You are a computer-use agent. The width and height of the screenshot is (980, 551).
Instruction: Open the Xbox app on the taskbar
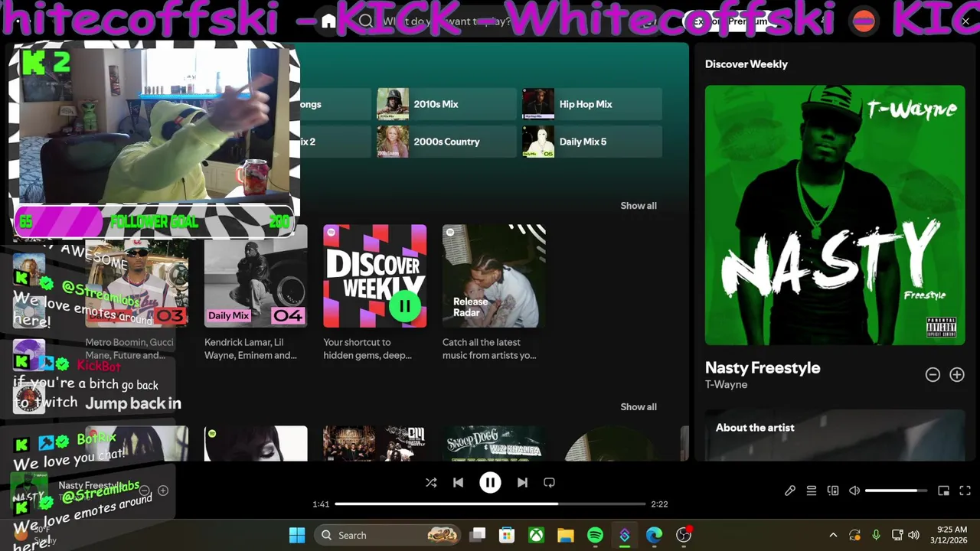click(x=536, y=535)
